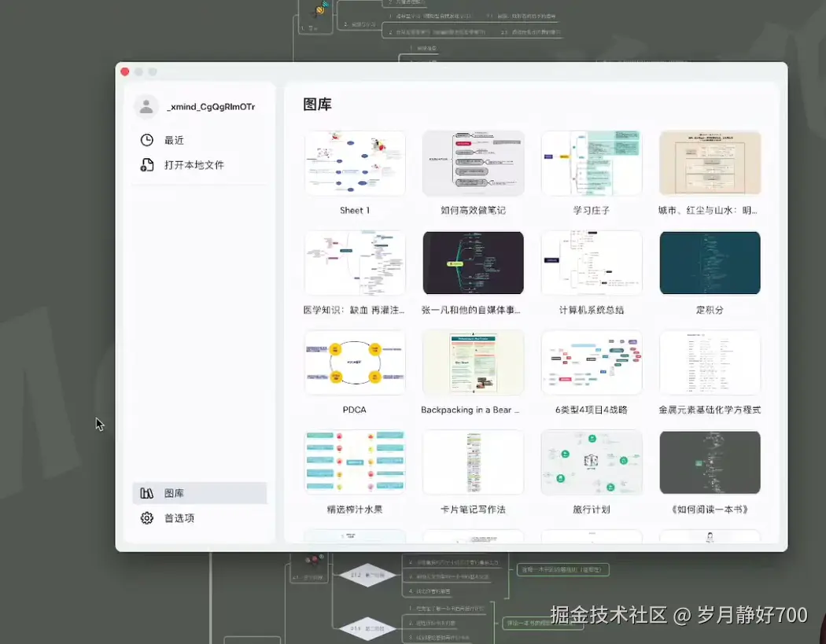Open the 旅行计划 template
826x644 pixels.
click(x=591, y=462)
